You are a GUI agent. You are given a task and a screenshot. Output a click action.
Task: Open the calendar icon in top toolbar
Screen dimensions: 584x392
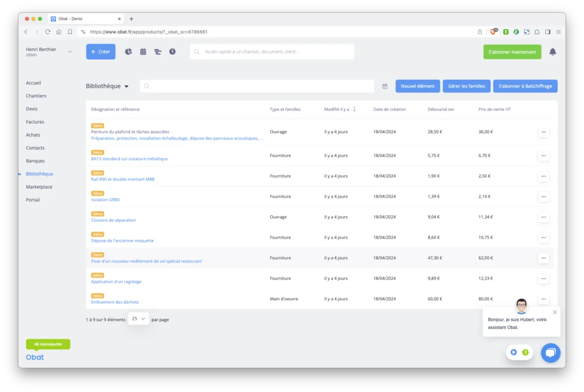[143, 52]
